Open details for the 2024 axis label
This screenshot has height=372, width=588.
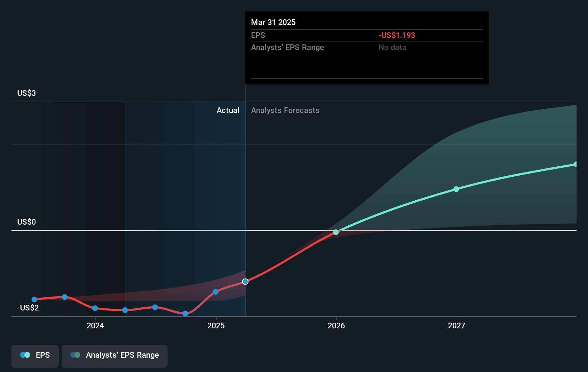95,326
